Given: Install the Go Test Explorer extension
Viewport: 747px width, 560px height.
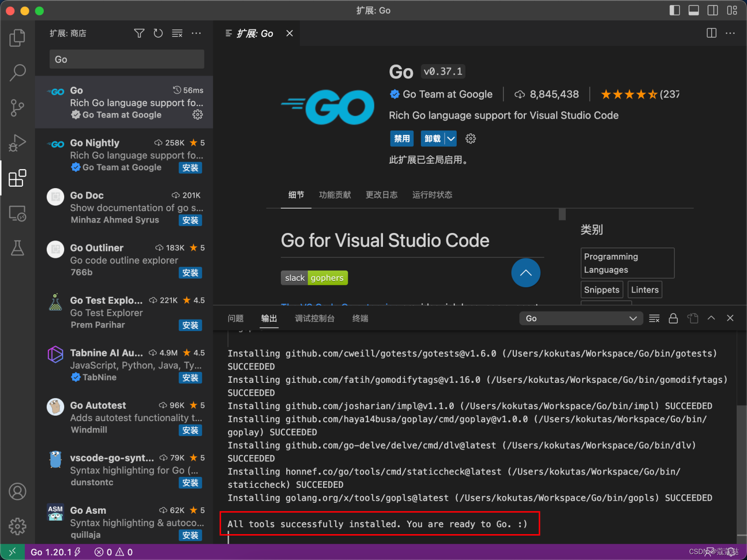Looking at the screenshot, I should [190, 326].
